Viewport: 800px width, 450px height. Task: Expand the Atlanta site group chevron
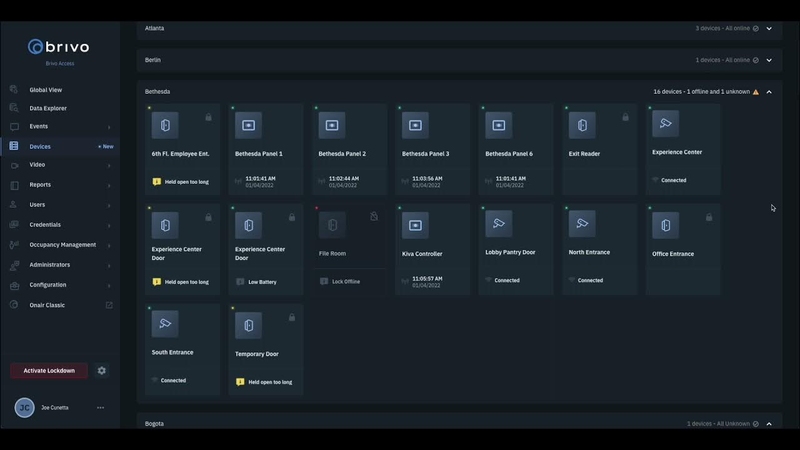pyautogui.click(x=769, y=29)
